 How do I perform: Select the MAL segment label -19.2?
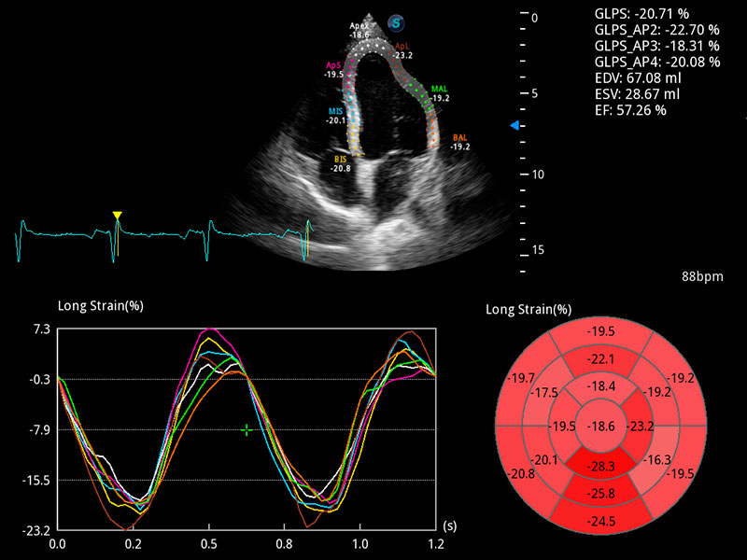coord(439,93)
